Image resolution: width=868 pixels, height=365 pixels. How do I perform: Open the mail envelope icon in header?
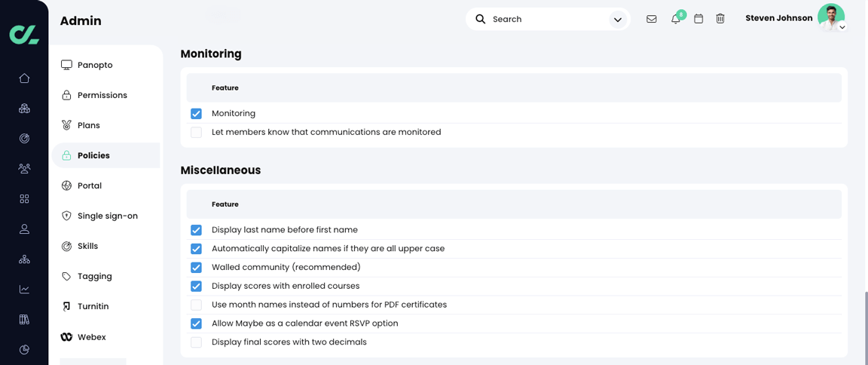tap(652, 19)
